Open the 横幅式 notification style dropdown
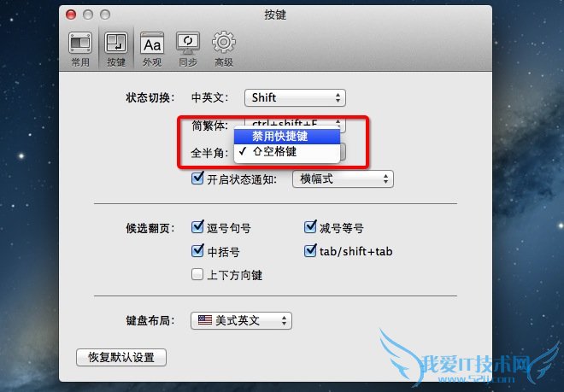Image resolution: width=564 pixels, height=392 pixels. coord(344,179)
